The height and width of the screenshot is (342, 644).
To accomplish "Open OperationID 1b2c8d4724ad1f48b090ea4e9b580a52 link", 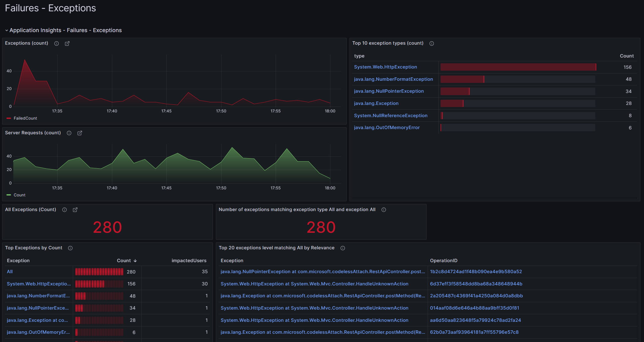I will 476,272.
